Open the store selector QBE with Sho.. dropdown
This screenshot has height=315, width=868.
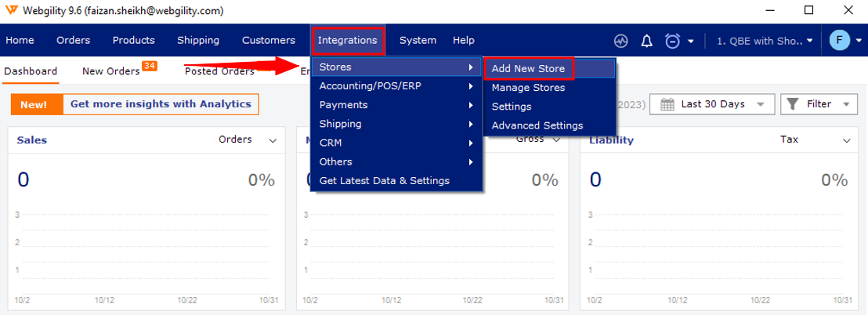click(x=765, y=41)
